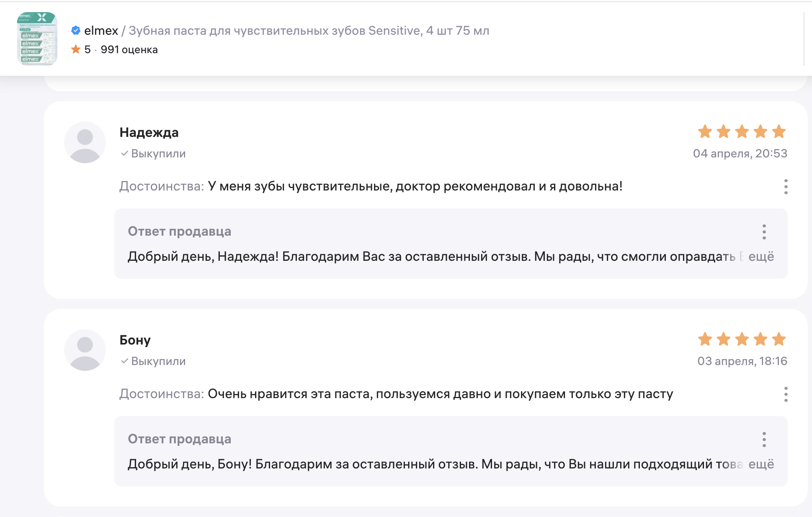Expand seller reply to Надежда with ещё
812x517 pixels.
[761, 256]
